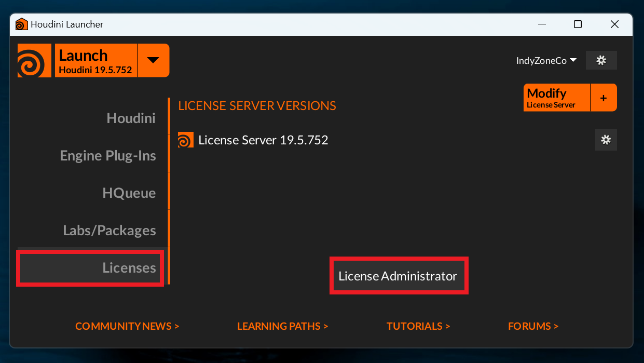Viewport: 644px width, 363px height.
Task: Launch Houdini 19.5.752
Action: (x=95, y=61)
